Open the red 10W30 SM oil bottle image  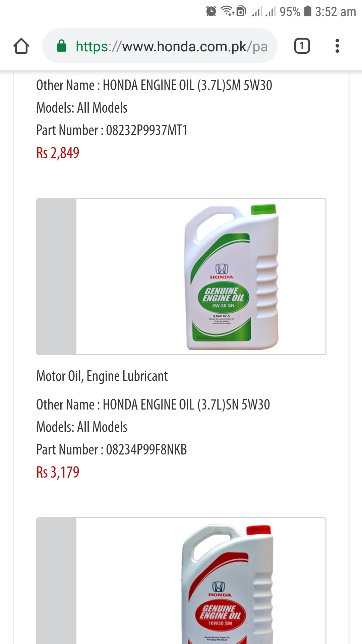point(181,581)
